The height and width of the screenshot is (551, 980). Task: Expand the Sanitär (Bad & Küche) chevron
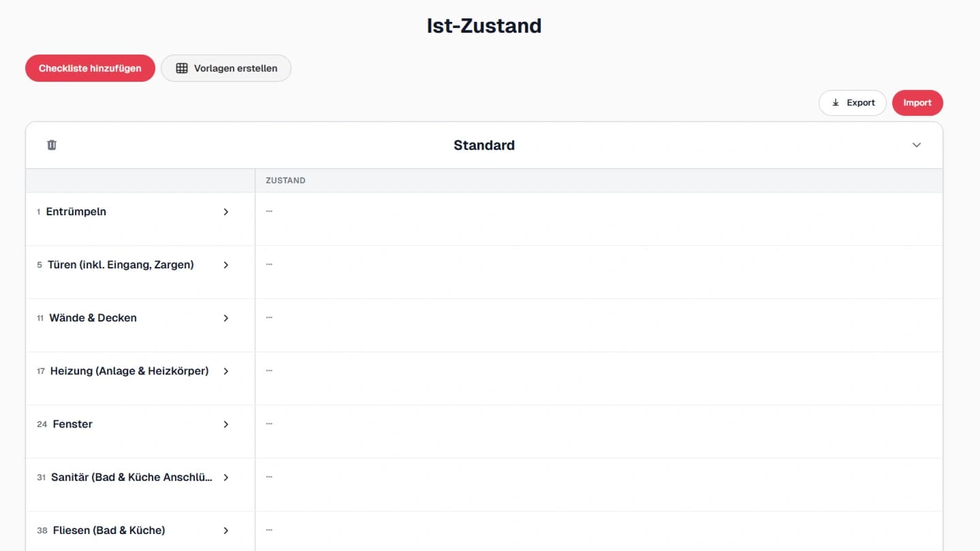[226, 477]
